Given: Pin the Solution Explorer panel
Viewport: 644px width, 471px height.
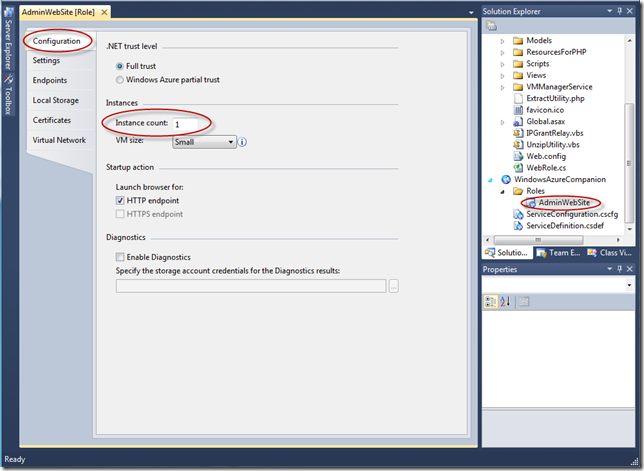Looking at the screenshot, I should point(620,11).
